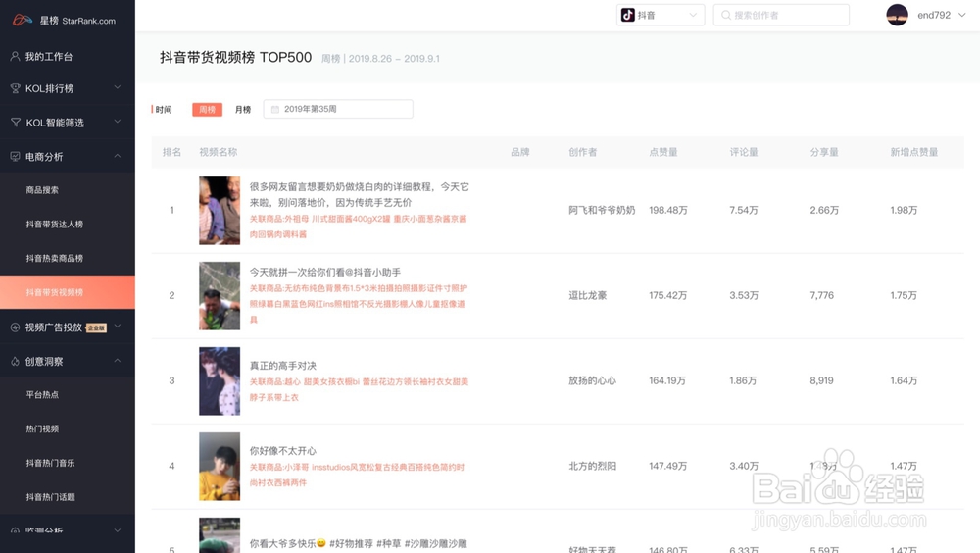Viewport: 980px width, 553px height.
Task: Click the 视频广告投放 icon
Action: [x=15, y=327]
